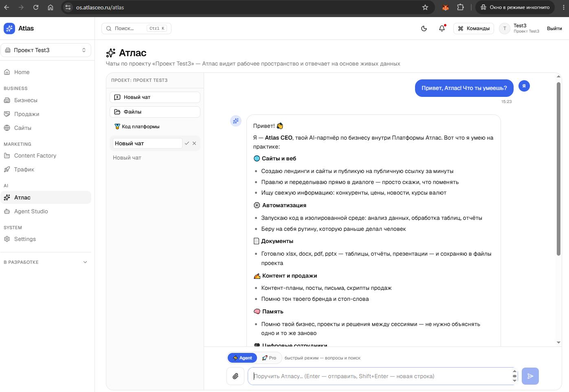569x392 pixels.
Task: Go back in browser history
Action: click(7, 7)
